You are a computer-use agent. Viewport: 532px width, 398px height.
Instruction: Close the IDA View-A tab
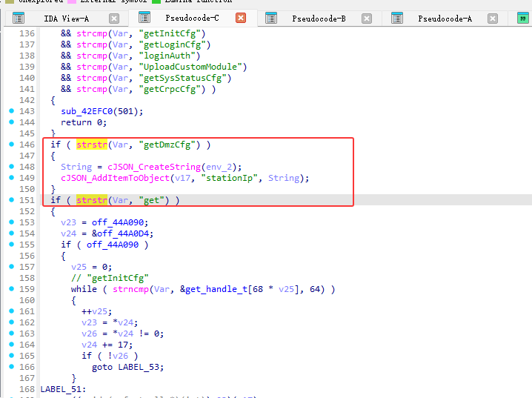click(x=113, y=19)
